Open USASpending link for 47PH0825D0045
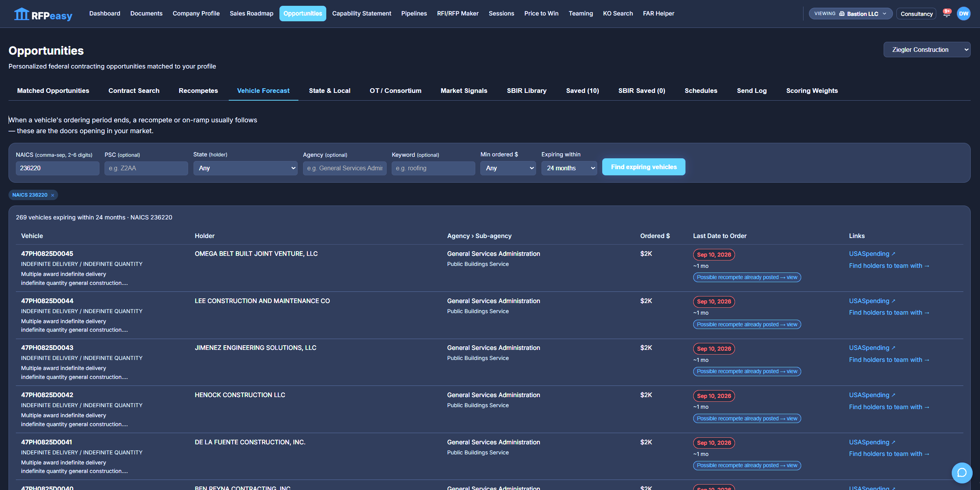The height and width of the screenshot is (490, 980). pyautogui.click(x=872, y=254)
